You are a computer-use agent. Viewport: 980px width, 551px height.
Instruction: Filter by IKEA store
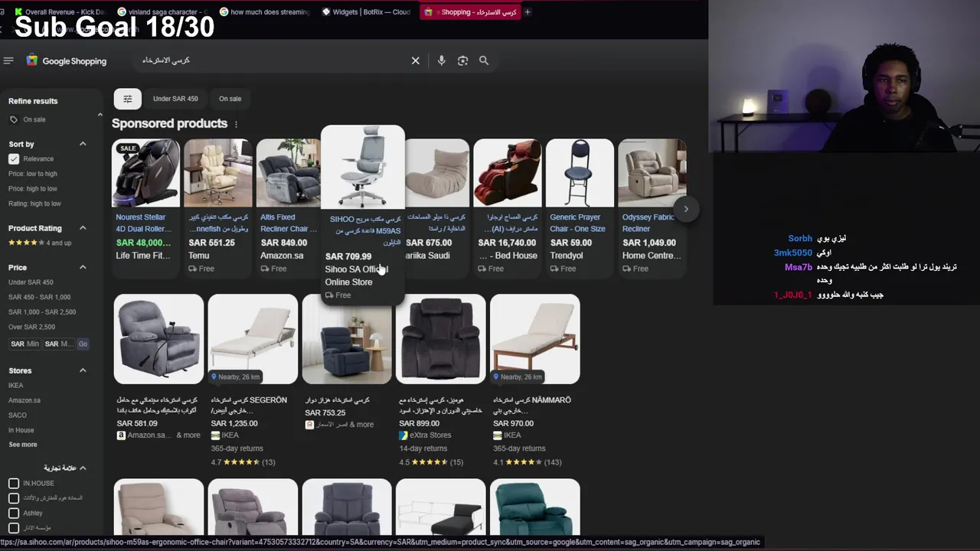pyautogui.click(x=16, y=386)
